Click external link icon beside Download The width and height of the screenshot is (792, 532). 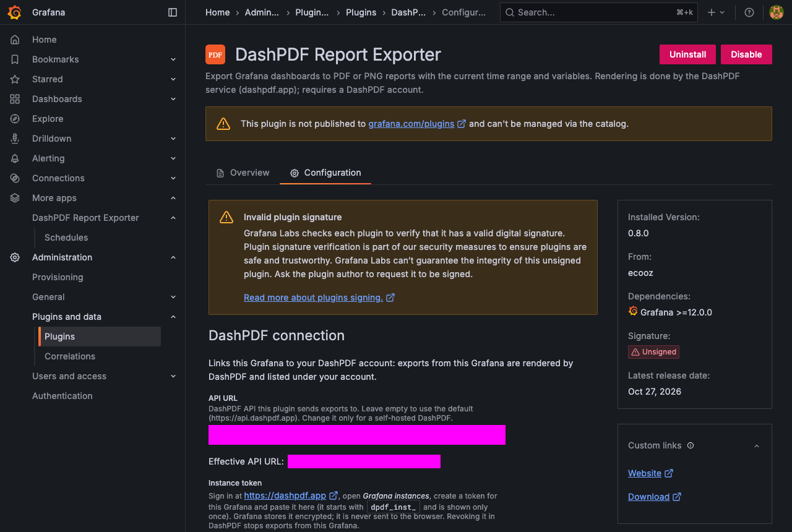677,497
